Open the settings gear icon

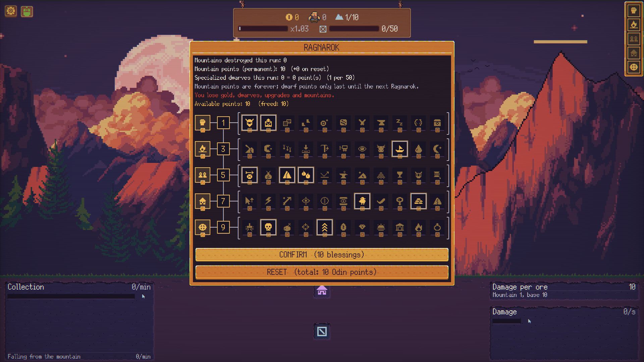coord(11,11)
